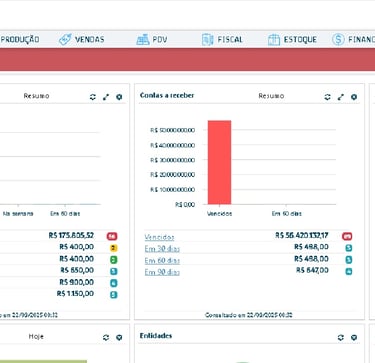Click the Vencidos chart axis label
375x363 pixels.
click(x=219, y=214)
